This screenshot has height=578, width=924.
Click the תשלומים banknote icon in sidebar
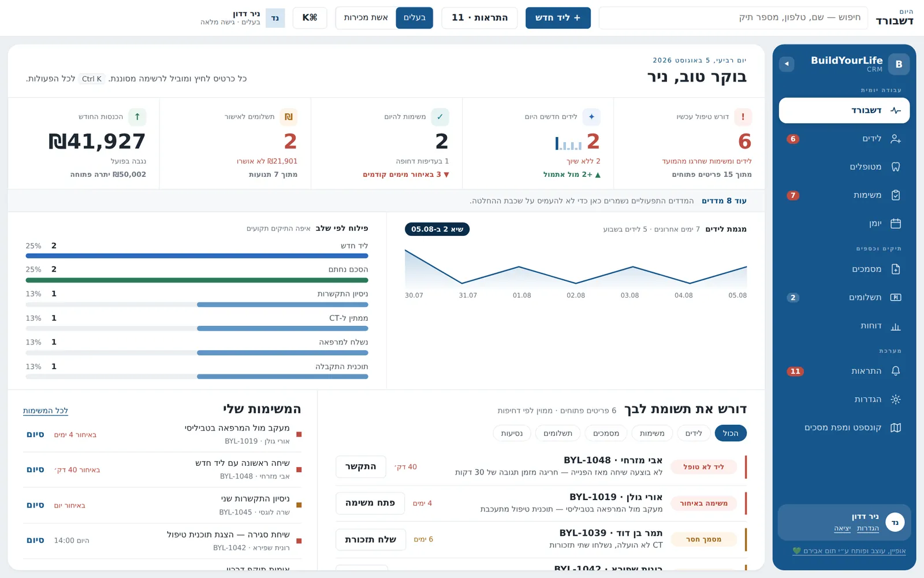click(x=896, y=298)
